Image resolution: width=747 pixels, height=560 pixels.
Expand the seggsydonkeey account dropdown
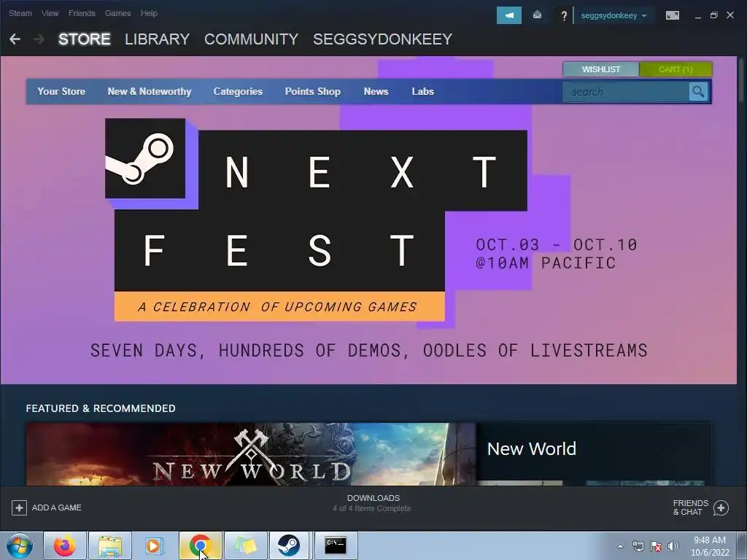click(x=614, y=15)
